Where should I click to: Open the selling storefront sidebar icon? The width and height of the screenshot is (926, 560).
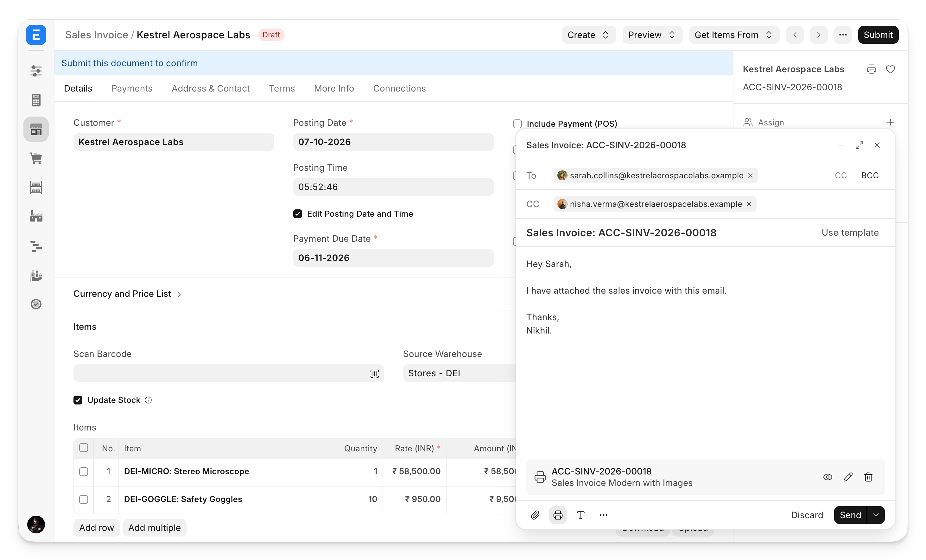tap(36, 129)
